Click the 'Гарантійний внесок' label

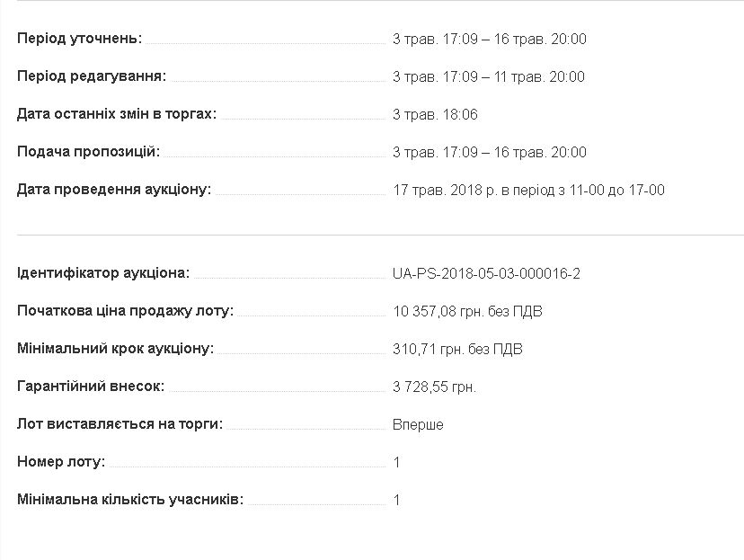(x=91, y=387)
